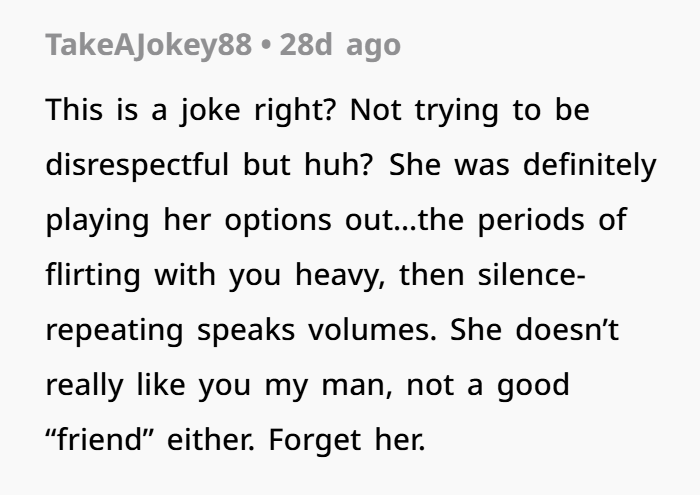Viewport: 700px width, 495px height.
Task: Click the "28d ago" comment timestamp
Action: [340, 46]
